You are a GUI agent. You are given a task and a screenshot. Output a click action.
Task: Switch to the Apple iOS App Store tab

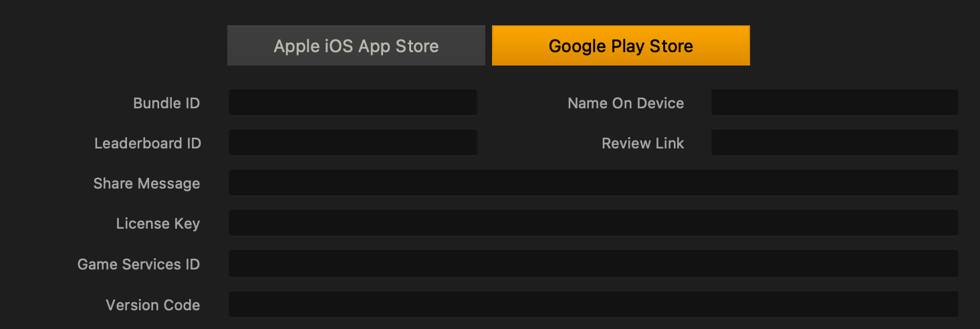point(356,45)
